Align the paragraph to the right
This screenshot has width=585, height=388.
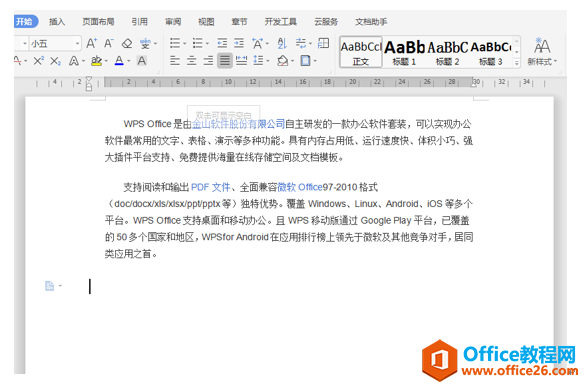click(x=208, y=60)
